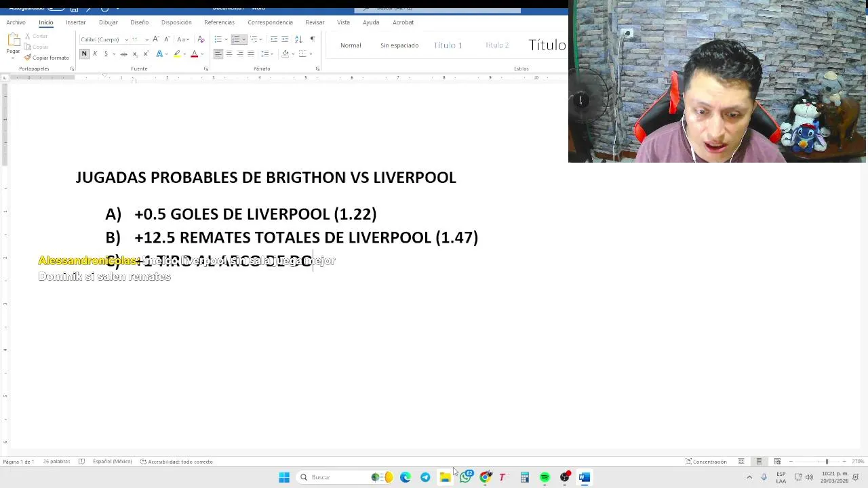868x488 pixels.
Task: Click Cortar in the clipboard group
Action: (36, 36)
